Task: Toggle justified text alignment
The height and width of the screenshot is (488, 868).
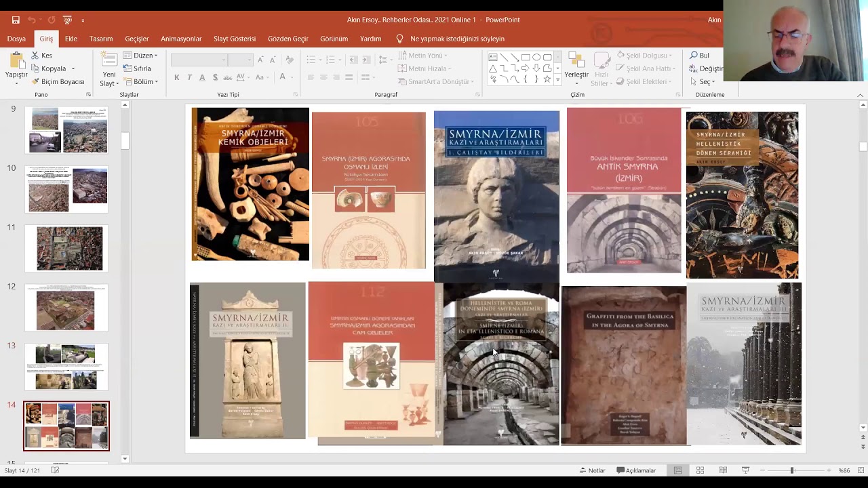Action: [x=349, y=77]
